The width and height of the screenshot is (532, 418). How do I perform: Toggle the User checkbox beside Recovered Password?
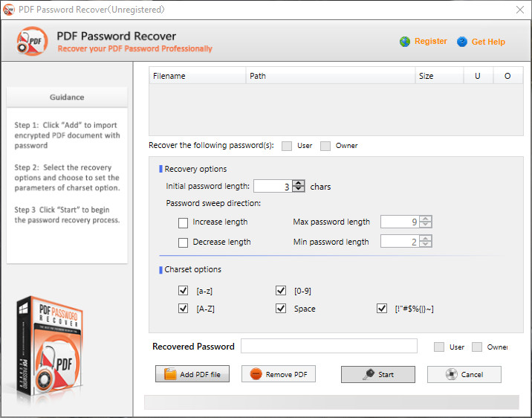click(439, 347)
